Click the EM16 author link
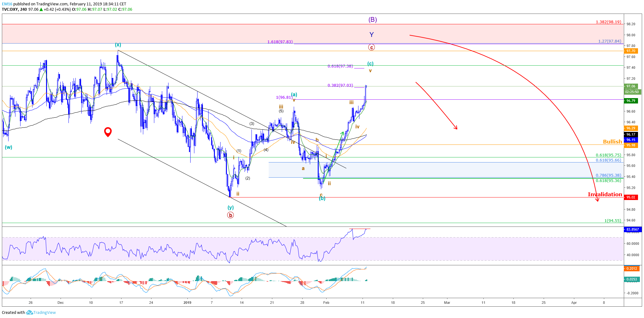 pos(7,4)
